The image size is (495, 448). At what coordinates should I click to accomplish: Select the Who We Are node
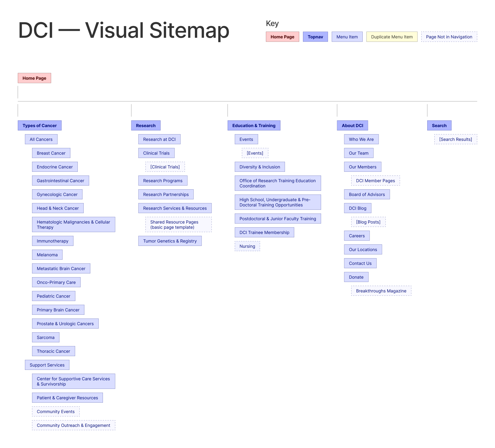(361, 139)
